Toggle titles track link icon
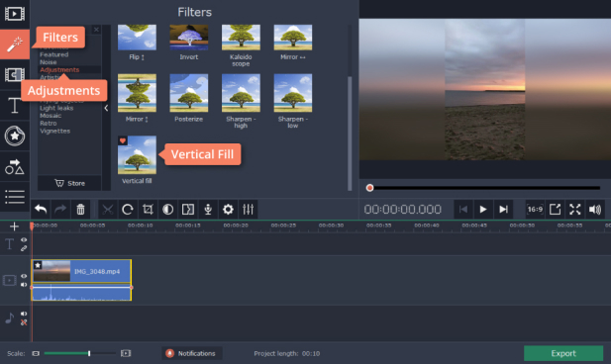The height and width of the screenshot is (364, 611). tap(24, 248)
